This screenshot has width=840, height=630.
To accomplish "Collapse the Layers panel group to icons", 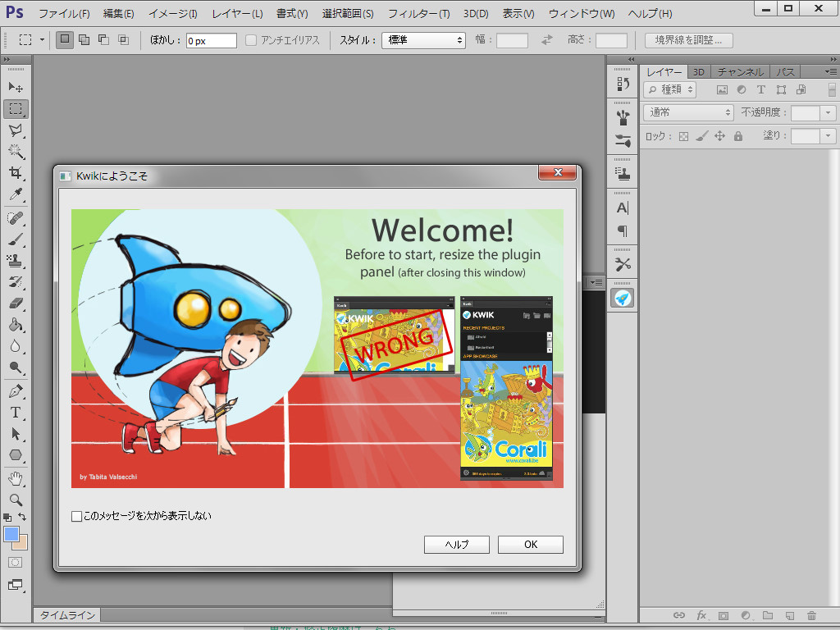I will coord(833,59).
